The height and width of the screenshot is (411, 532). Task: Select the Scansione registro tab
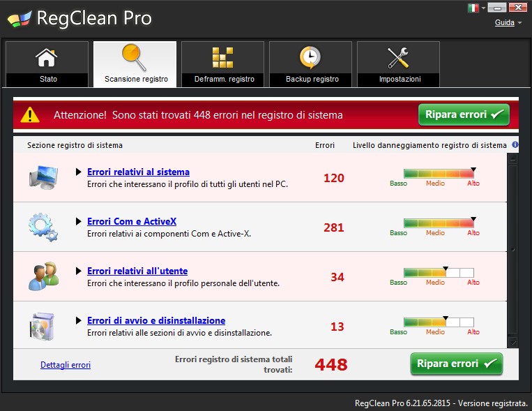click(135, 64)
